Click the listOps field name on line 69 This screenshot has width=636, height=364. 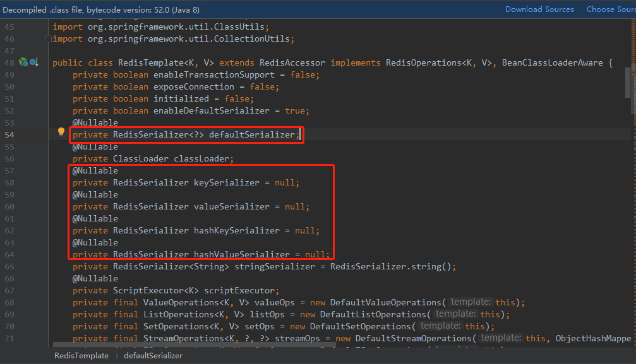[267, 314]
